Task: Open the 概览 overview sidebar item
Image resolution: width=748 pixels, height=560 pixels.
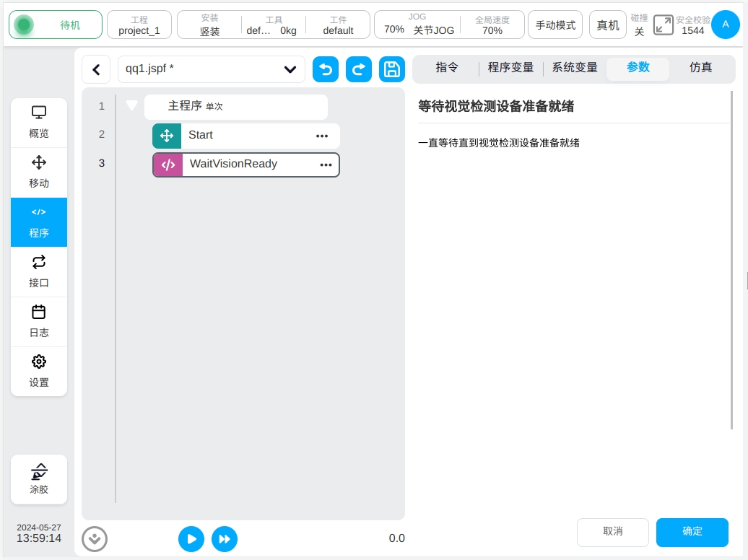Action: pos(39,122)
